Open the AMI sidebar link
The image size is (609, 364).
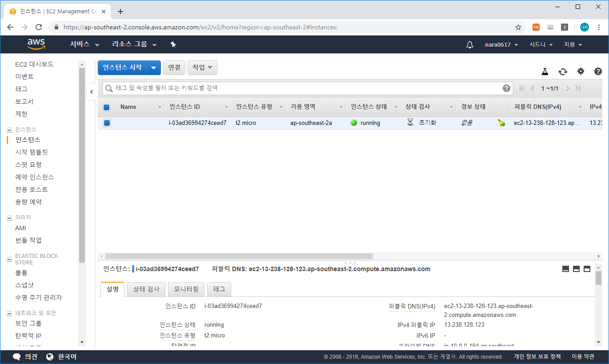20,228
